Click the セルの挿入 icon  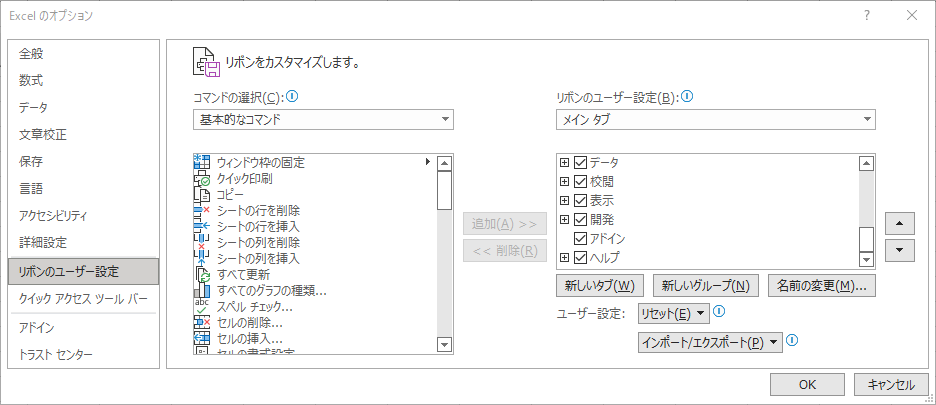[x=202, y=339]
